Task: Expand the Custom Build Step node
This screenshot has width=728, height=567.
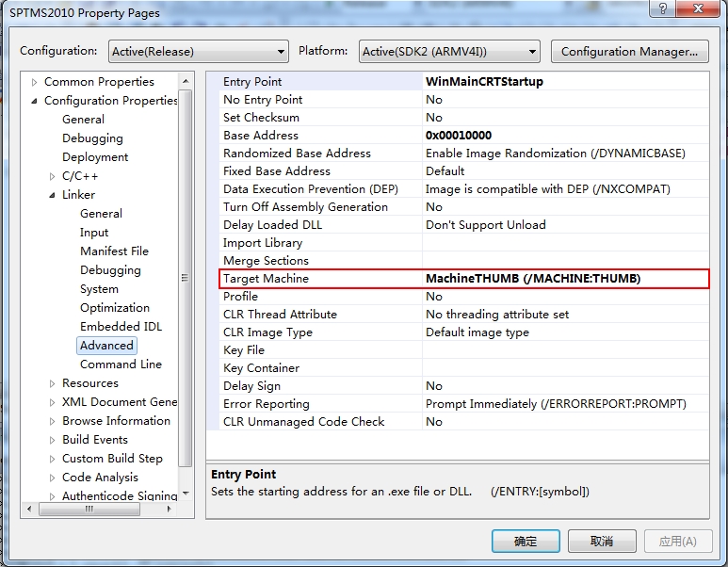Action: 52,459
